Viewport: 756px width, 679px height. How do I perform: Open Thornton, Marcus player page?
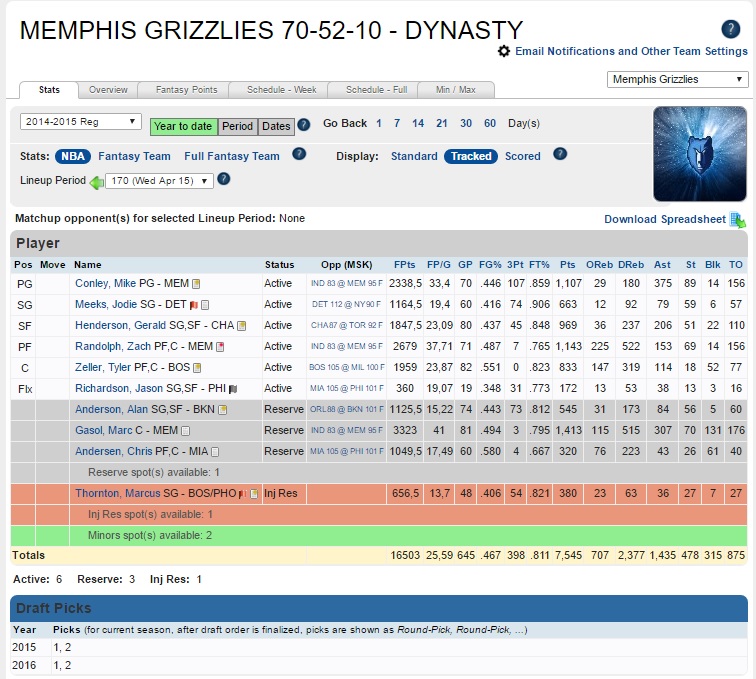click(x=117, y=493)
